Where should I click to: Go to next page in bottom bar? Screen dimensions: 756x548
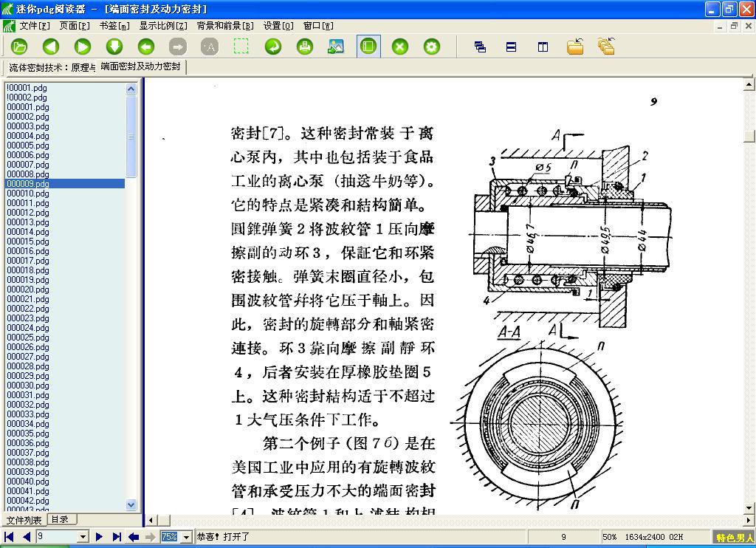pyautogui.click(x=99, y=537)
